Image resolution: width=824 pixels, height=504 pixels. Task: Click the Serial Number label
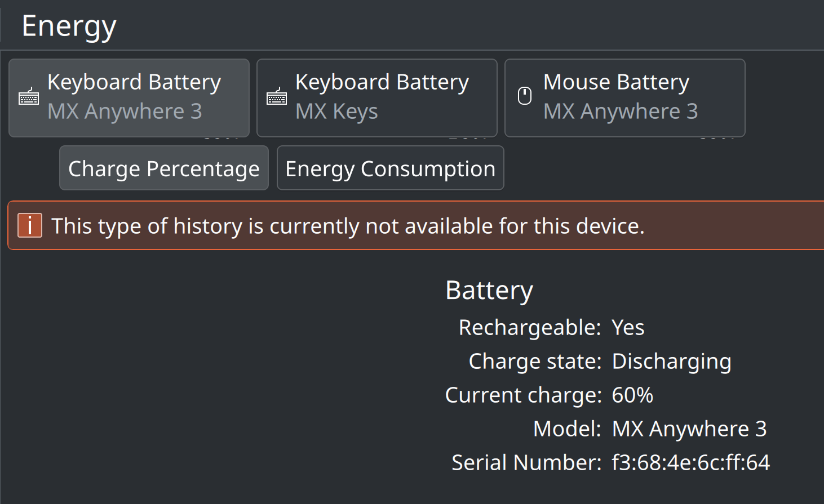pyautogui.click(x=526, y=462)
